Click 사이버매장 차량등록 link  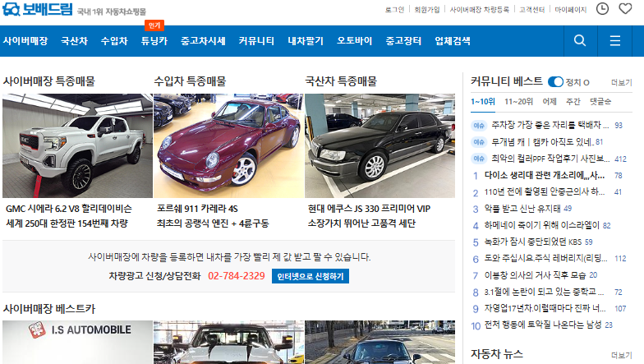[480, 10]
